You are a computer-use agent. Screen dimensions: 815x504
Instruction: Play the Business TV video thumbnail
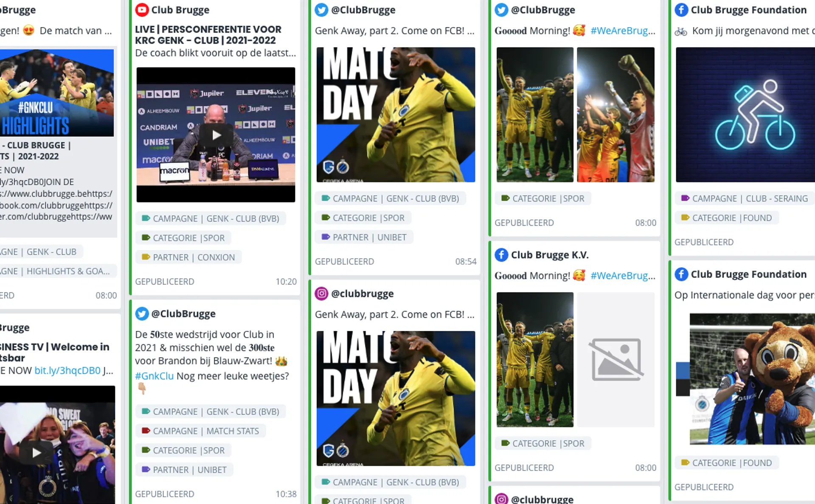click(37, 453)
